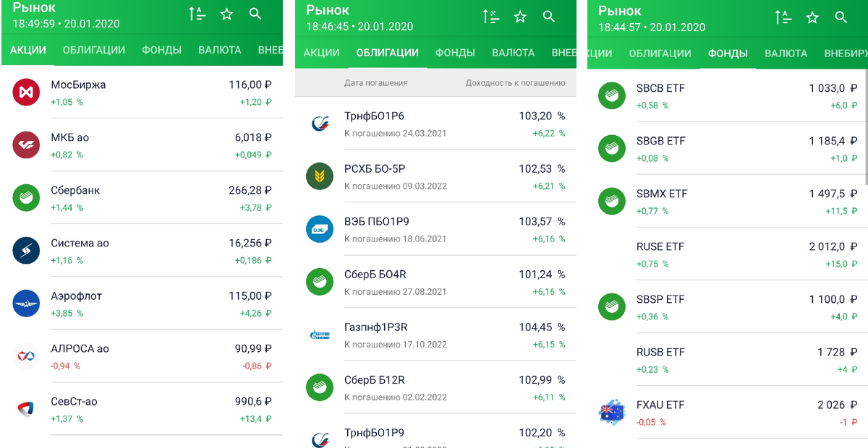Open the СевСт-ао stock name

(75, 402)
